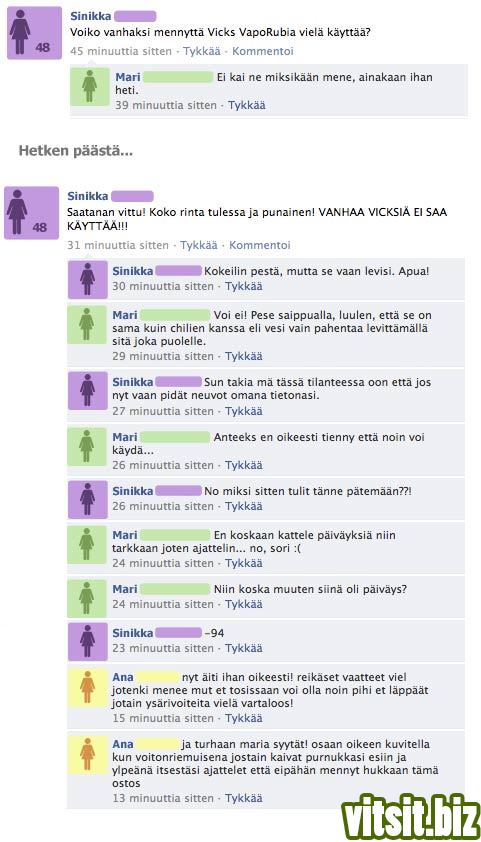Click Tykkää on the '-94' comment

tap(244, 648)
